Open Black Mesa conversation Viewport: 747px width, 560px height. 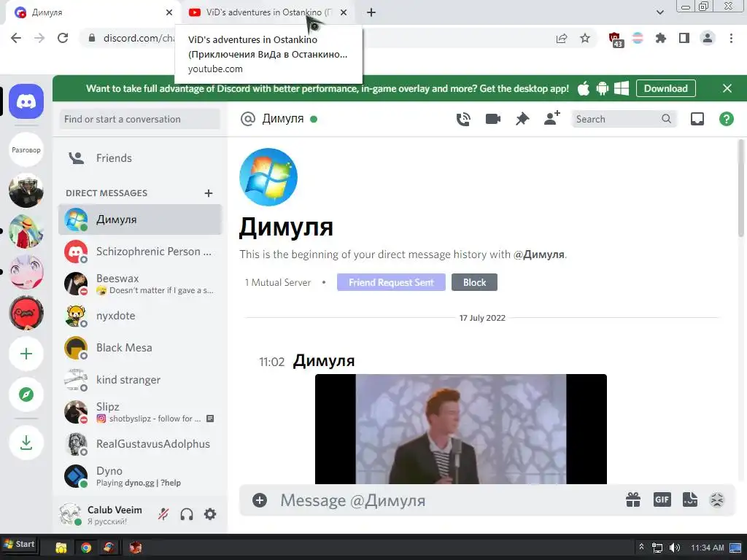point(140,348)
